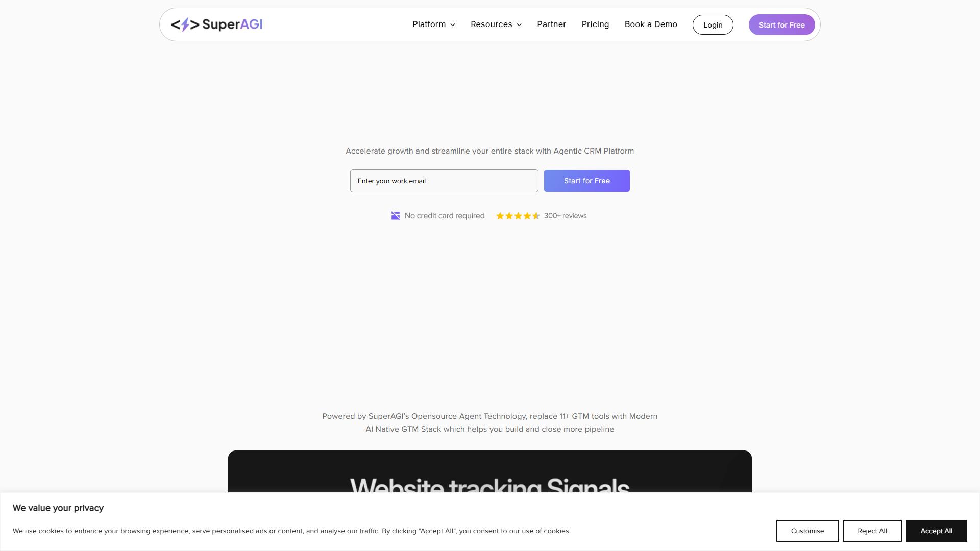Viewport: 980px width, 551px height.
Task: Click the Website tracking Signals dark panel
Action: click(490, 471)
